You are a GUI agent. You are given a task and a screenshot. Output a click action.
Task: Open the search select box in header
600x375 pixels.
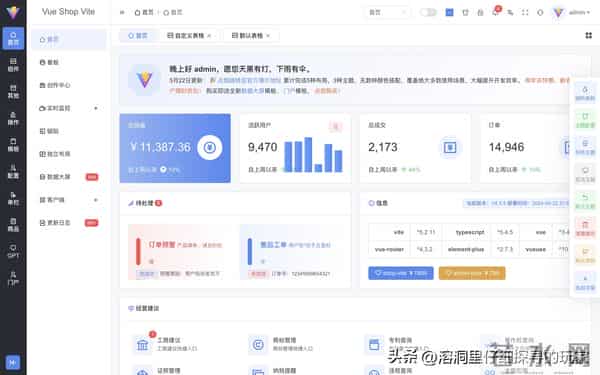(x=387, y=13)
